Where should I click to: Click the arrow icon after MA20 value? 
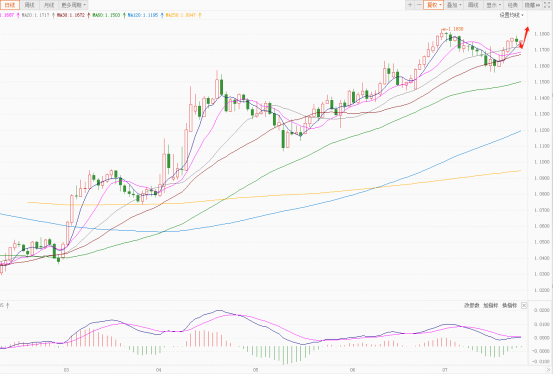tap(53, 16)
